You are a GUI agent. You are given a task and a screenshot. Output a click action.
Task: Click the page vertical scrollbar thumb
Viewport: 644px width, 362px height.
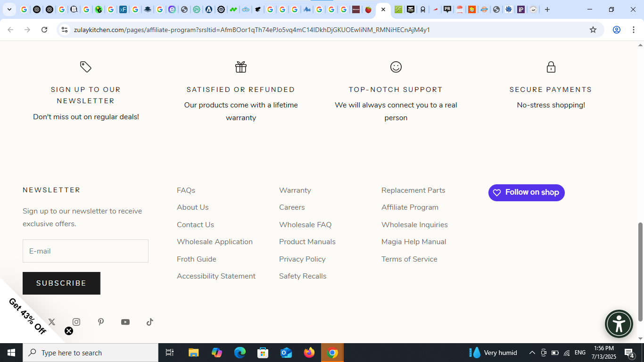640,272
